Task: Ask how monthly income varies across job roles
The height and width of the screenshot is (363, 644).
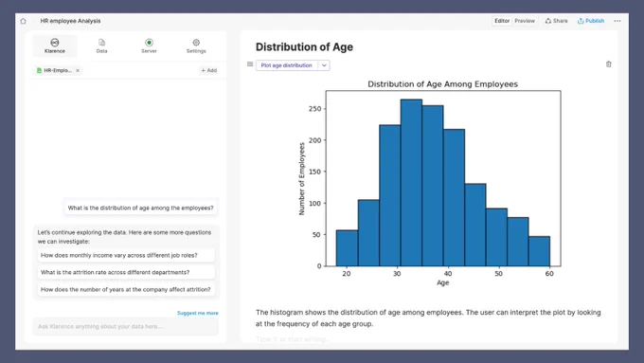Action: point(126,255)
